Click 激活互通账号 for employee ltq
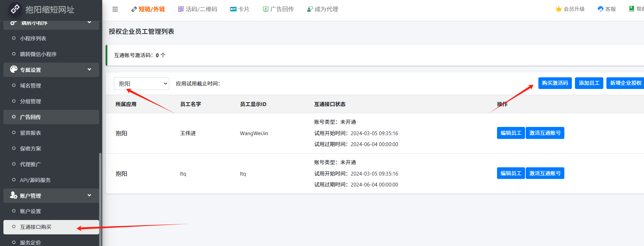Image resolution: width=644 pixels, height=246 pixels. (545, 173)
